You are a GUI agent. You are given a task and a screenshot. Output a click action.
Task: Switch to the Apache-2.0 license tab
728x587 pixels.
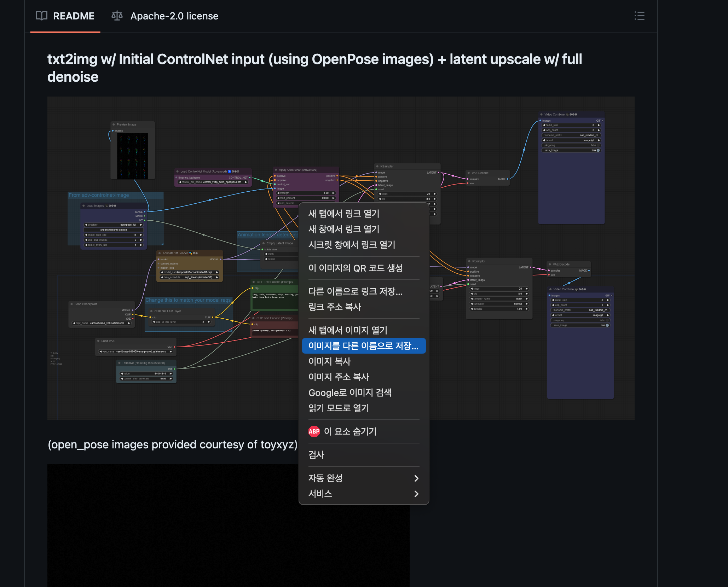tap(174, 16)
